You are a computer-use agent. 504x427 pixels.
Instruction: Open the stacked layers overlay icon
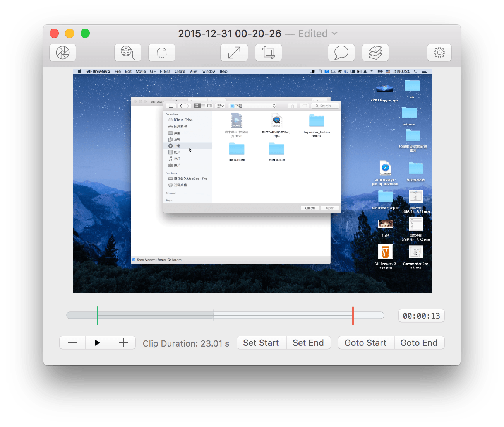pyautogui.click(x=375, y=53)
